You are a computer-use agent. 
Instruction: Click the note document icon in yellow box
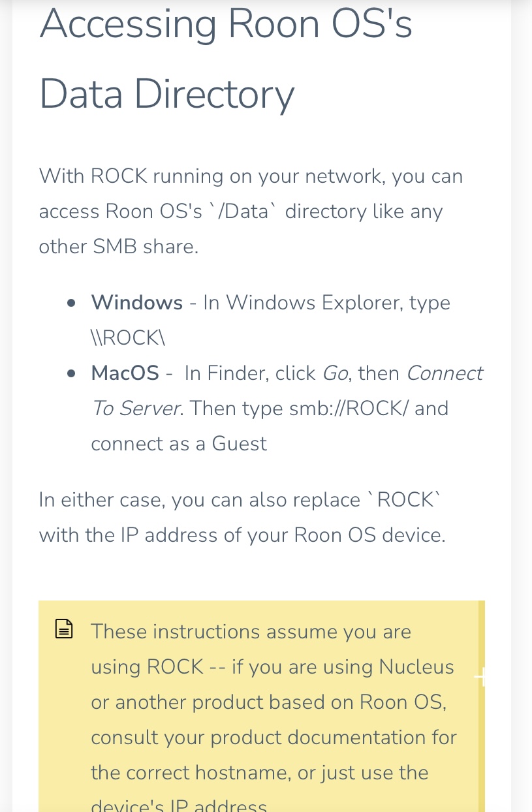(64, 629)
